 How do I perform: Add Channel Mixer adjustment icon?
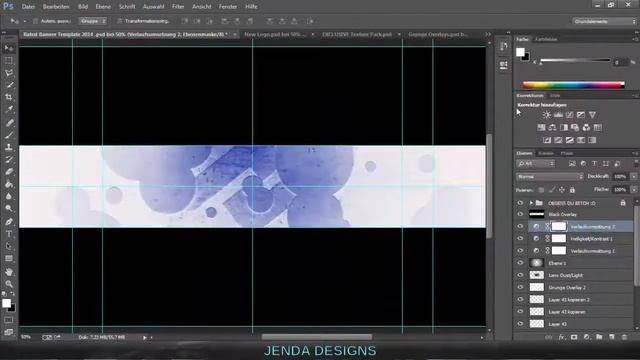[586, 128]
